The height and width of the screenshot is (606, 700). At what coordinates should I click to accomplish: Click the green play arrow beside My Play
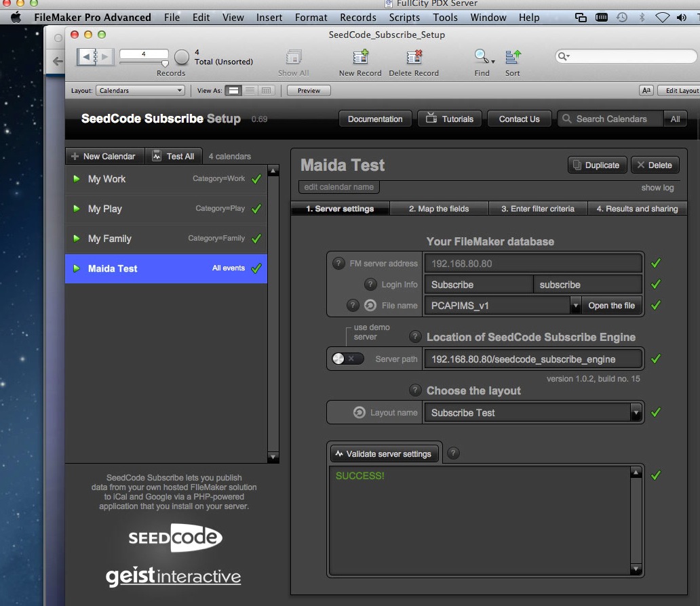pos(77,208)
